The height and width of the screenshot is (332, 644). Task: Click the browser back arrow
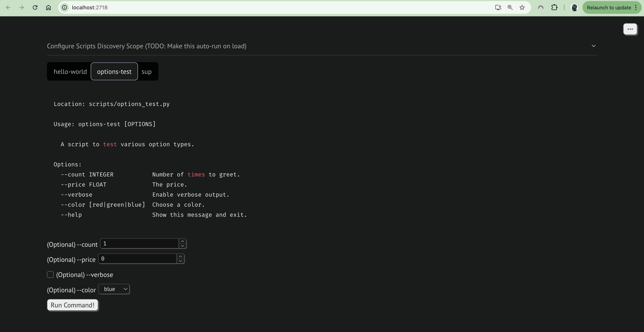click(x=8, y=7)
